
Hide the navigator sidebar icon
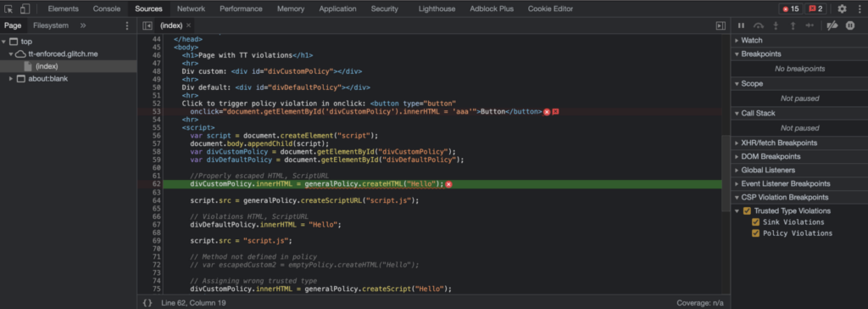pos(147,25)
